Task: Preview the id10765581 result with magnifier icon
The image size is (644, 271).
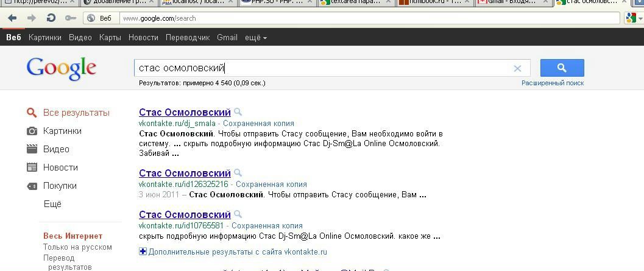Action: tap(238, 214)
